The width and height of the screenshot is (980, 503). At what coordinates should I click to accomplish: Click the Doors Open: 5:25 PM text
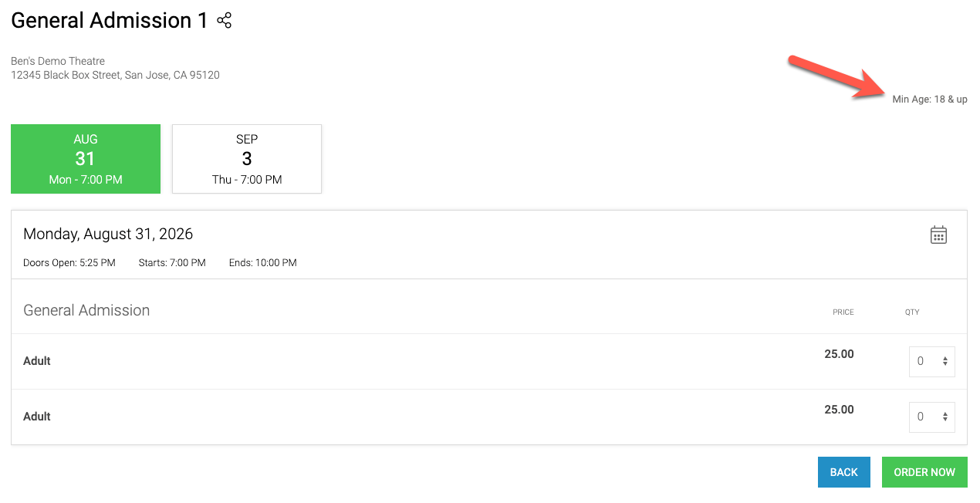point(69,263)
